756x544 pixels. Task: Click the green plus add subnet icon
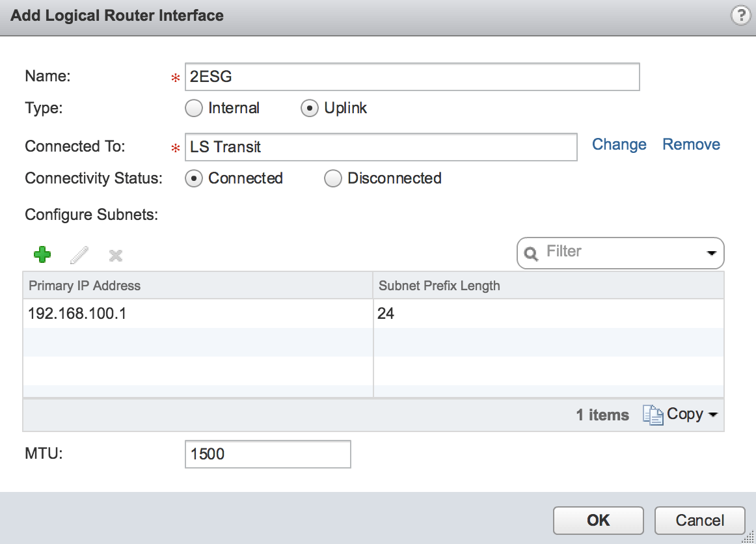(42, 254)
